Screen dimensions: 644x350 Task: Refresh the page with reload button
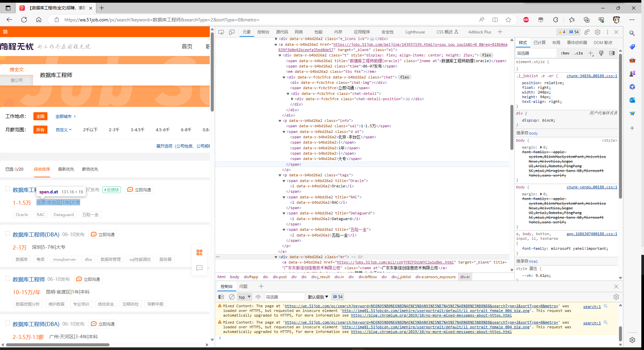(x=24, y=20)
